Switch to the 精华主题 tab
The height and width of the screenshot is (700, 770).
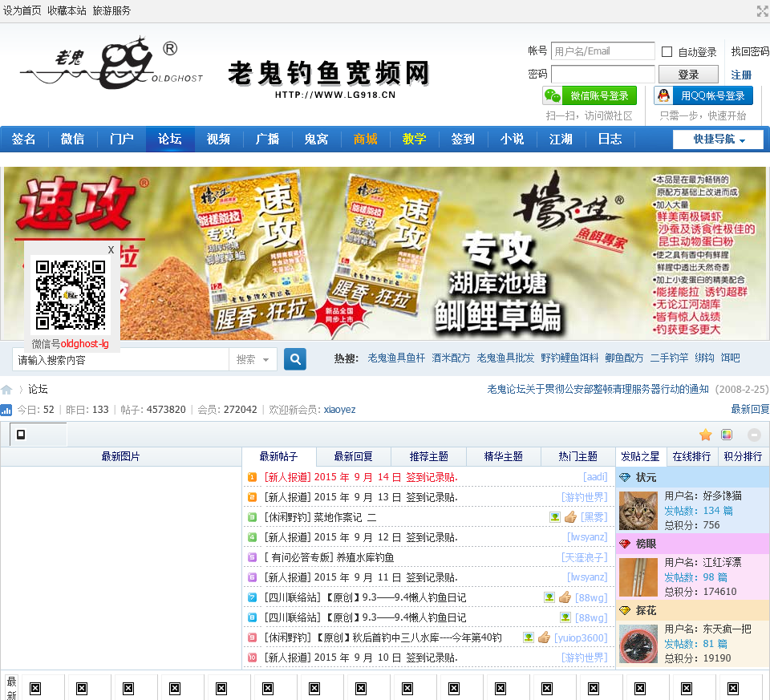504,456
